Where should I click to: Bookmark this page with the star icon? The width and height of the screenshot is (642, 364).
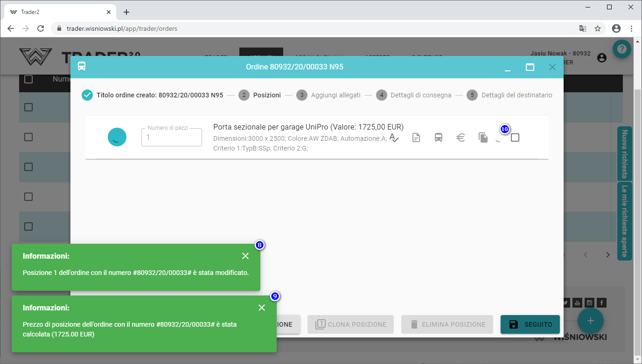[x=598, y=28]
